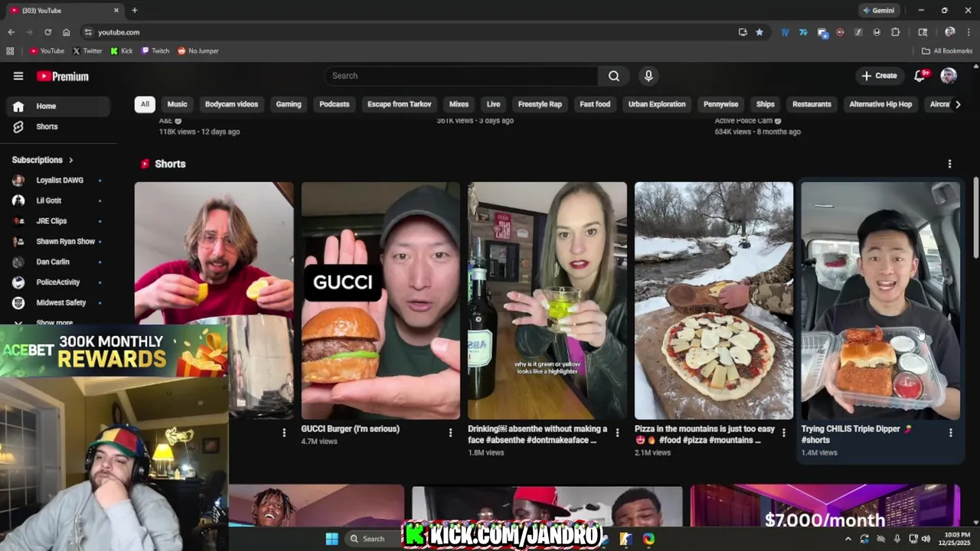Click the GUCCI Burger (I'm serious) title
The image size is (980, 551).
351,429
